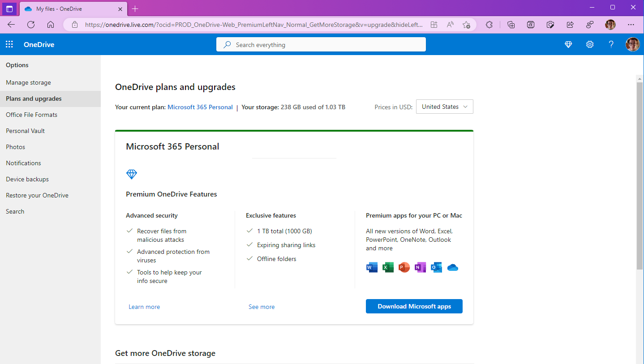Open OneDrive settings gear
Screen dimensions: 644x364
click(x=590, y=44)
